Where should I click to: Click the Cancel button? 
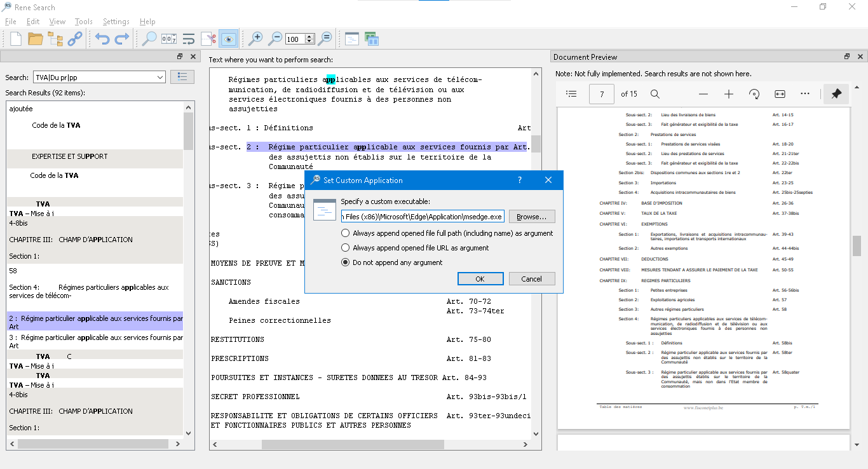tap(532, 279)
